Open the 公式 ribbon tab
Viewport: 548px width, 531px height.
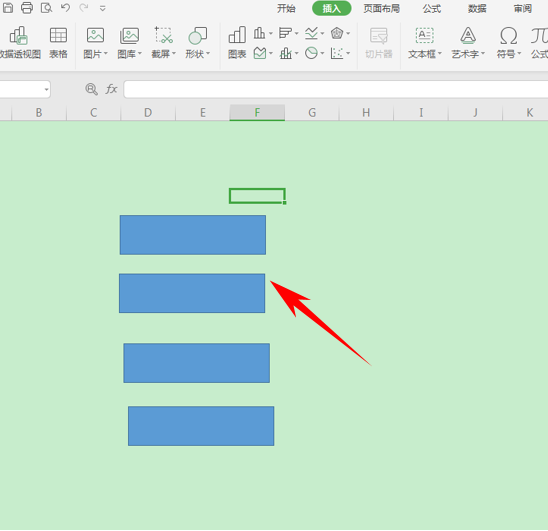point(432,8)
